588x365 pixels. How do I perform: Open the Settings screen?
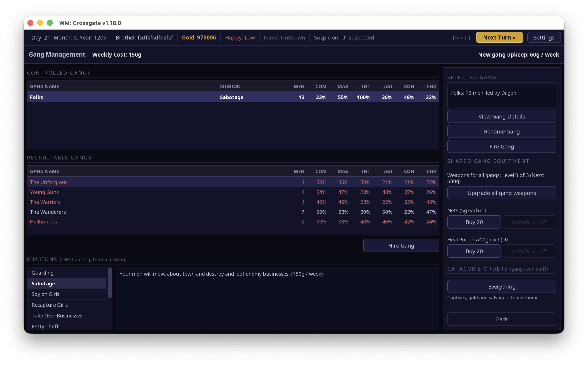544,37
